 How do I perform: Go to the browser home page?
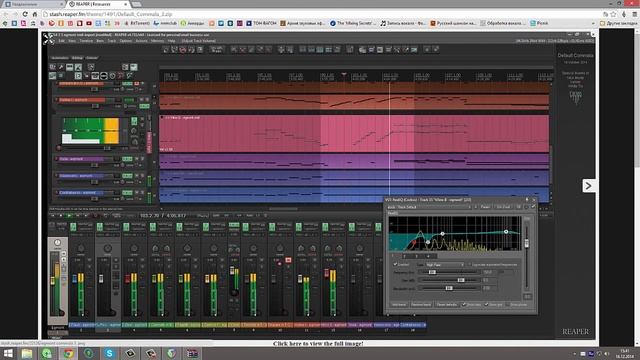click(35, 14)
